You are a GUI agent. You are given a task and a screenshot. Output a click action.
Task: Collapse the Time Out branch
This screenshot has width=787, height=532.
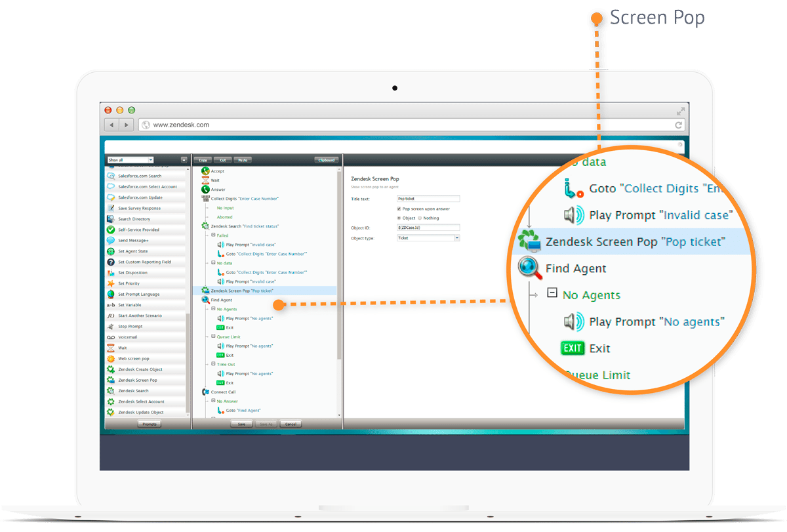point(213,364)
